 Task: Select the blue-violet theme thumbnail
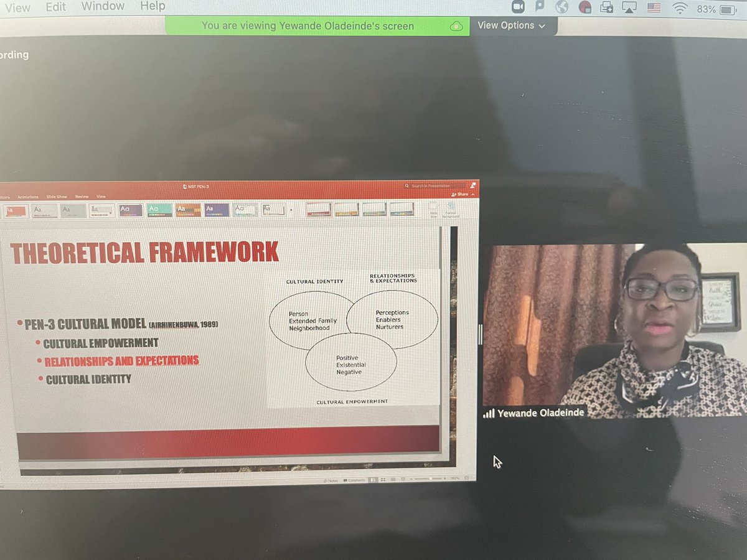click(217, 210)
